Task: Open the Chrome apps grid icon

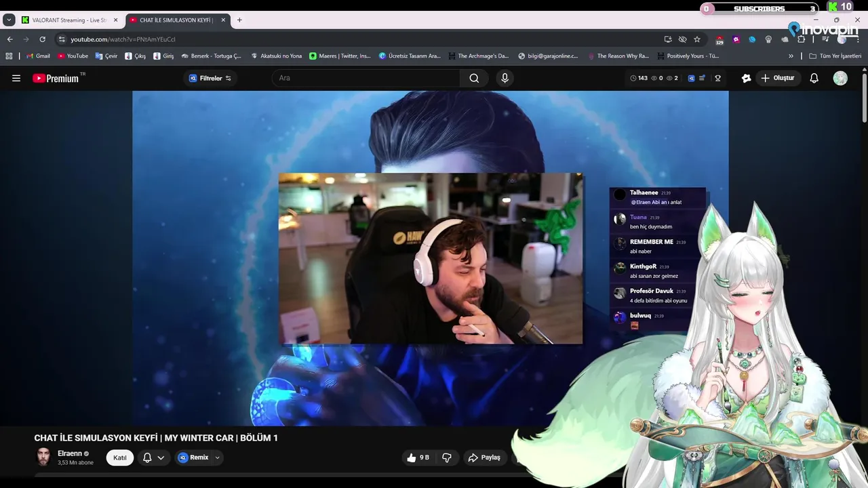Action: pos(9,56)
